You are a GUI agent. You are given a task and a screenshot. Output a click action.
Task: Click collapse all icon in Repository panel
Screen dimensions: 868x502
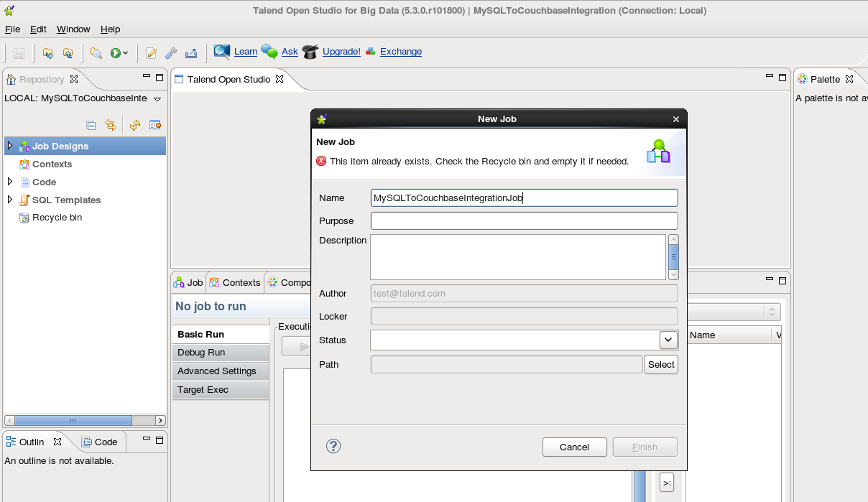(91, 125)
